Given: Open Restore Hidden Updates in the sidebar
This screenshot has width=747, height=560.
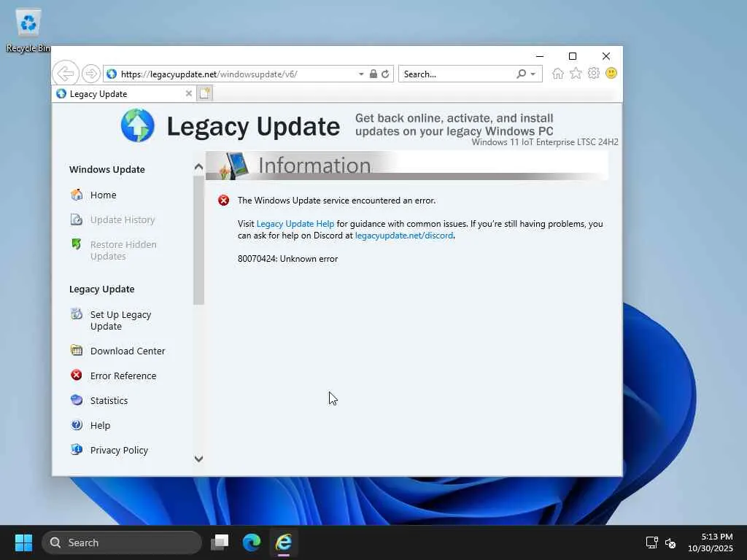Looking at the screenshot, I should click(123, 250).
